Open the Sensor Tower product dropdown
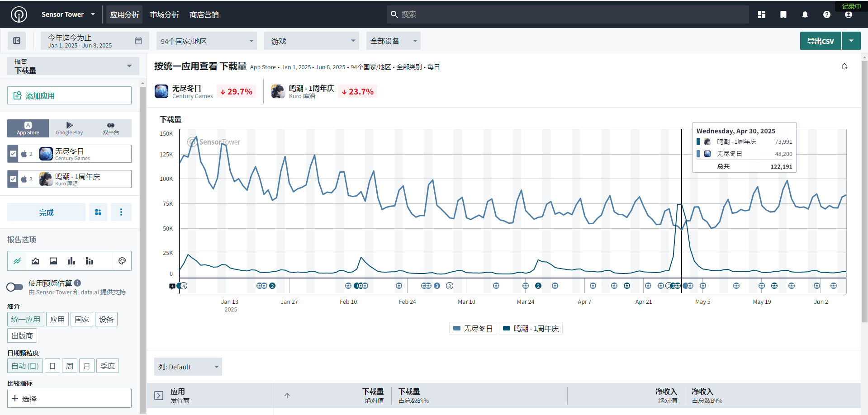 pos(68,14)
